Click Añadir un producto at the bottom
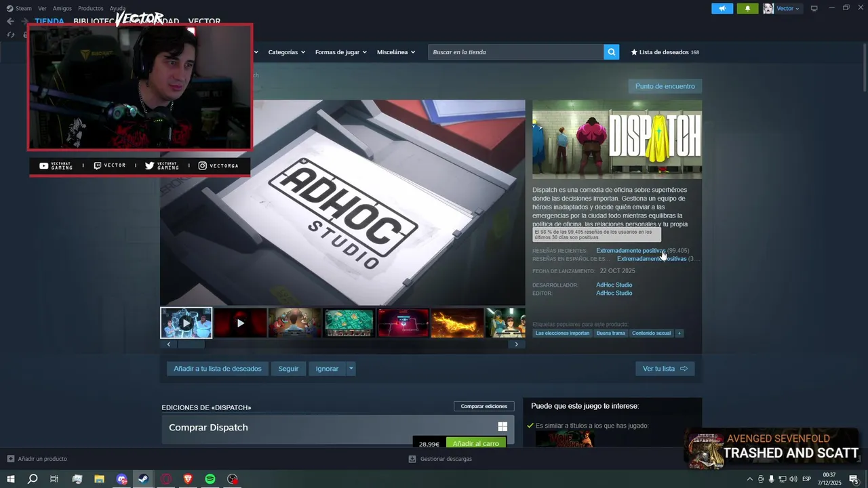The height and width of the screenshot is (488, 868). coord(37,459)
